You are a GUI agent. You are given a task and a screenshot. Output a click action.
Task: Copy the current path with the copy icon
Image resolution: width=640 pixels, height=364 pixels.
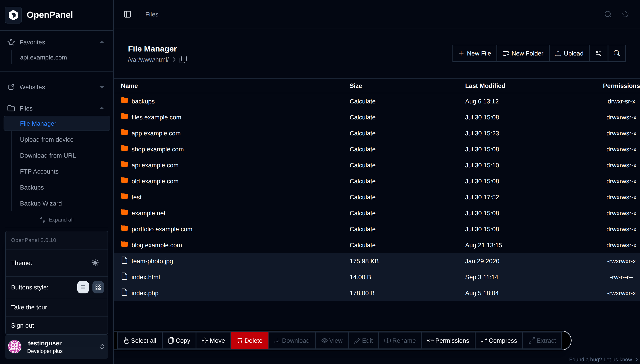183,59
